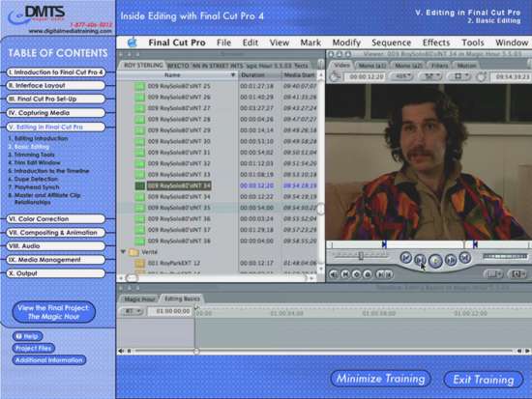Click the Duration column header
532x399 pixels.
point(259,75)
